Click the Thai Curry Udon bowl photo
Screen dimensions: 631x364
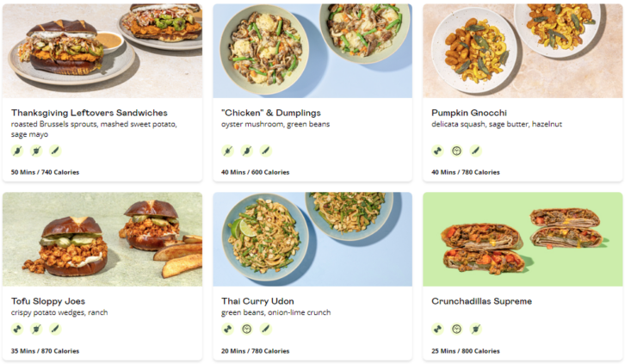coord(312,239)
